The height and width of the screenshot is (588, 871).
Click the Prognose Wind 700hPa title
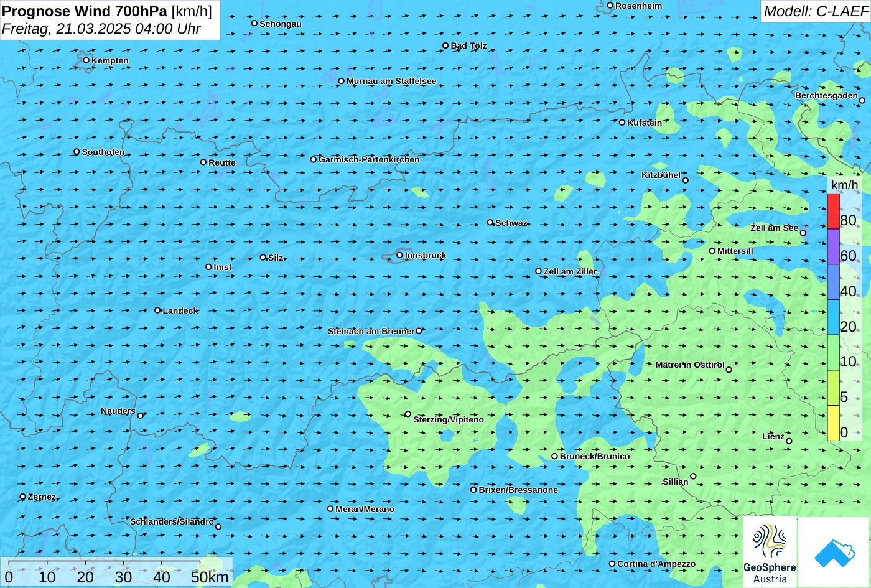[85, 11]
